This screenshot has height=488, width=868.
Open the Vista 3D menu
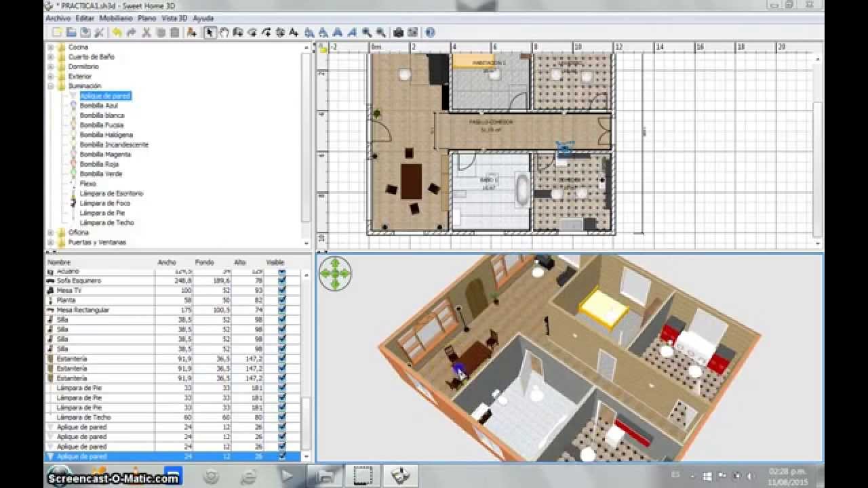pyautogui.click(x=175, y=18)
